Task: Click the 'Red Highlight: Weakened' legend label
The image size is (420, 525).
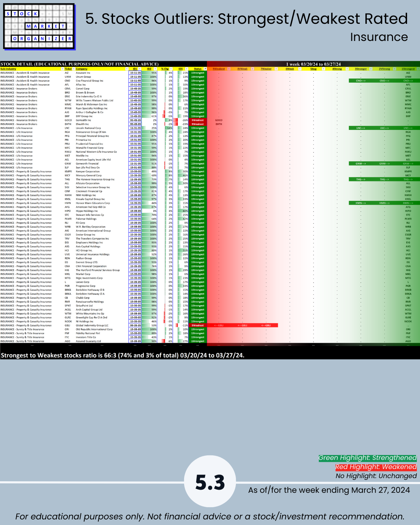Action: 376,467
